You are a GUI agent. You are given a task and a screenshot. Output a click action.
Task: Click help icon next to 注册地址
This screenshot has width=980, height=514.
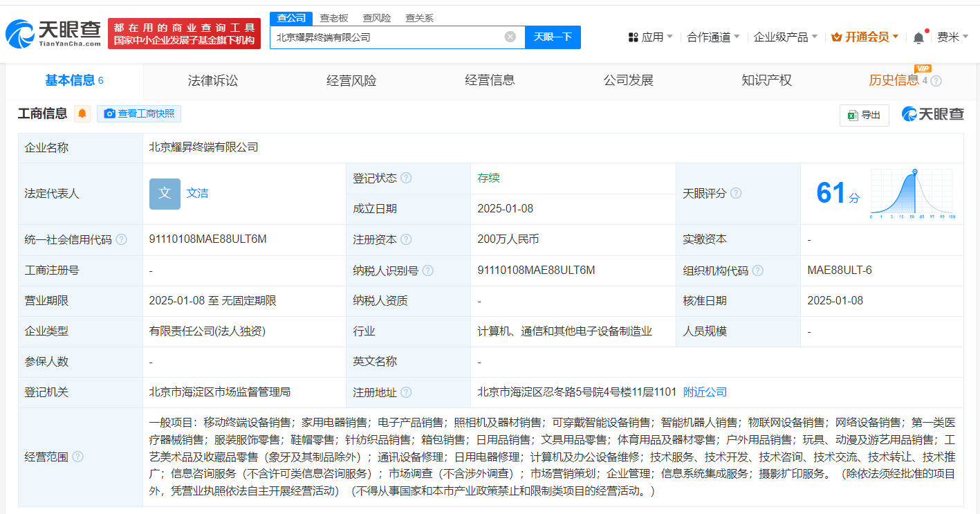coord(406,393)
